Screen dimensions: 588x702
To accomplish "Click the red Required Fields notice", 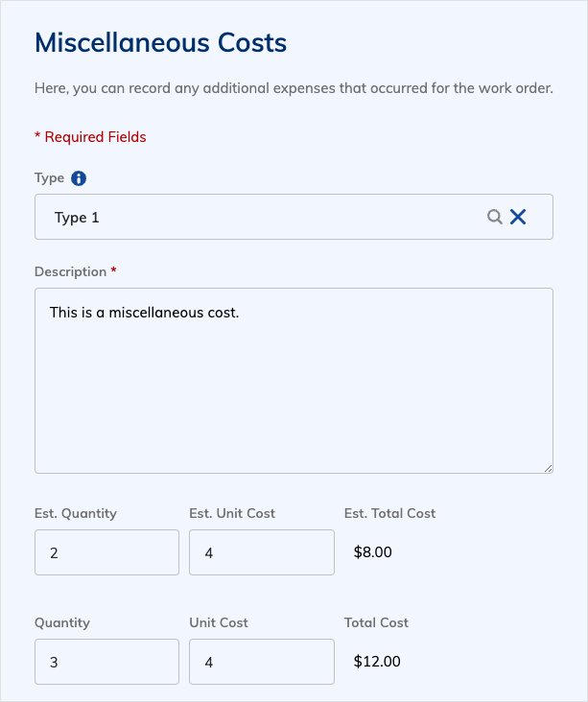I will point(90,137).
